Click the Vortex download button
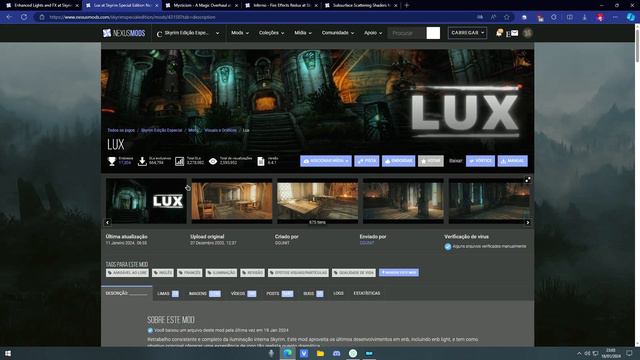This screenshot has width=640, height=360. [x=480, y=161]
